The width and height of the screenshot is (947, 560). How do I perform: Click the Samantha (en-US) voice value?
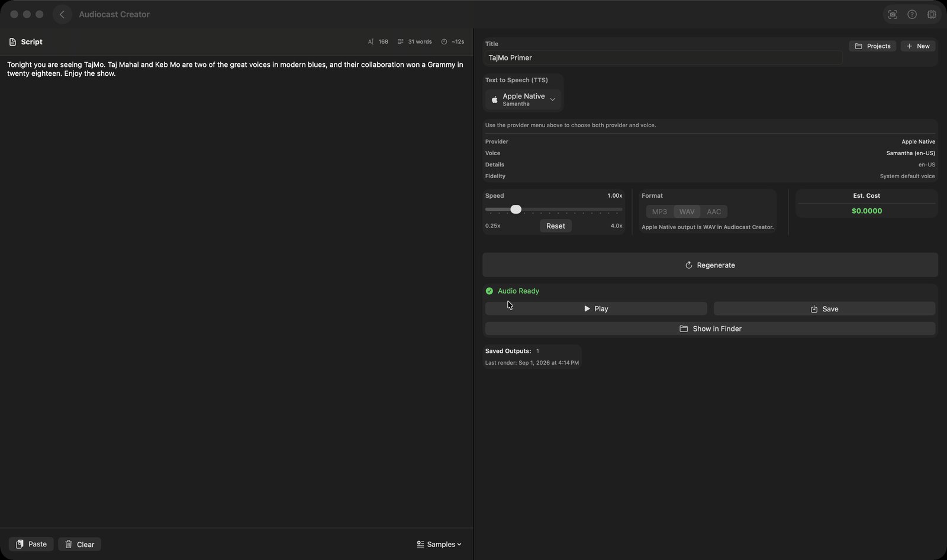(x=911, y=153)
